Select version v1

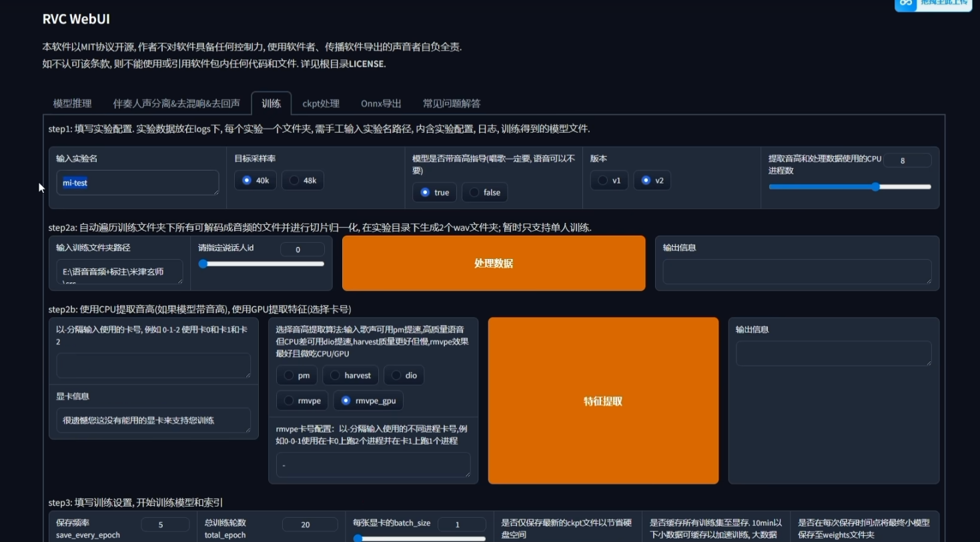click(x=609, y=180)
